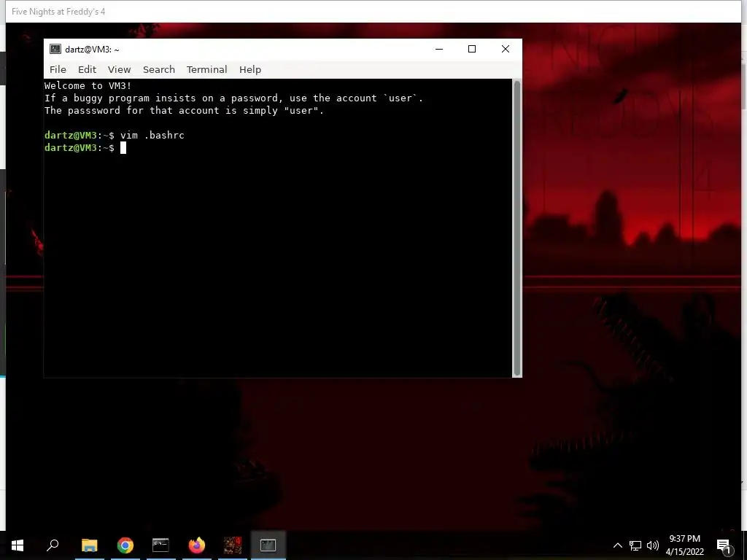Open File Explorer from taskbar
The width and height of the screenshot is (747, 560).
89,545
